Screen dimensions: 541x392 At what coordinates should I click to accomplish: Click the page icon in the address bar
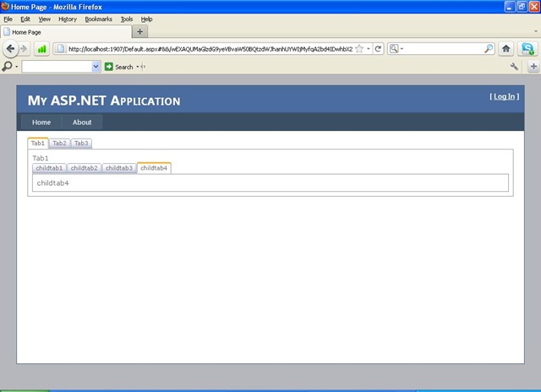point(61,49)
